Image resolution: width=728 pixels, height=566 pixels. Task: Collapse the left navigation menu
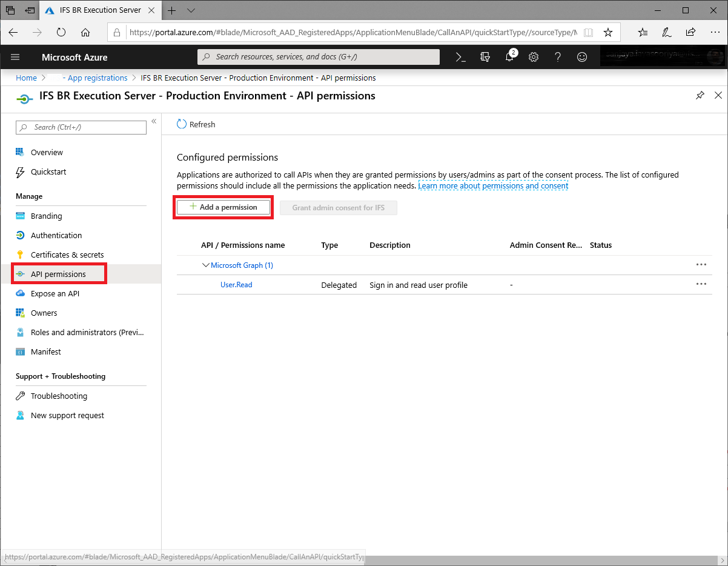[154, 122]
